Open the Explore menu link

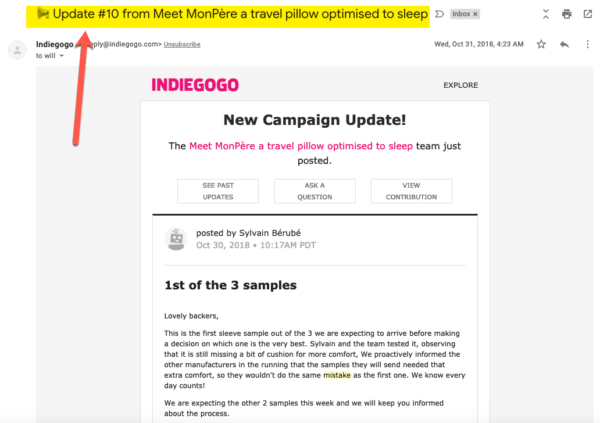point(460,85)
